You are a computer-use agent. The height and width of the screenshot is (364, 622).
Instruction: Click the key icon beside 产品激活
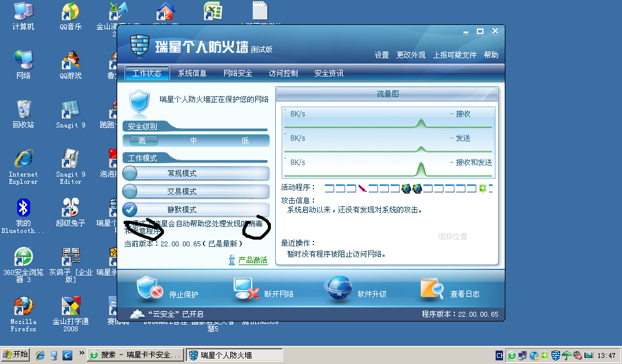232,260
